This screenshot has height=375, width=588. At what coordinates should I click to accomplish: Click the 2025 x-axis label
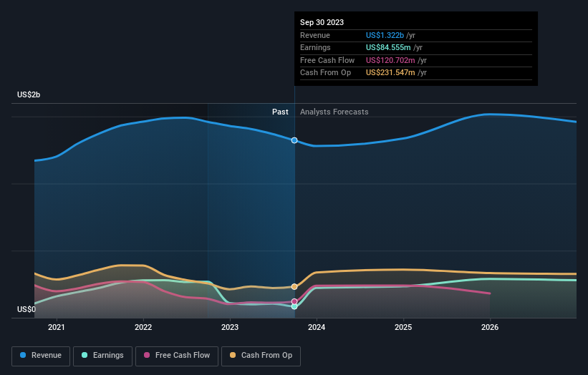tap(403, 327)
